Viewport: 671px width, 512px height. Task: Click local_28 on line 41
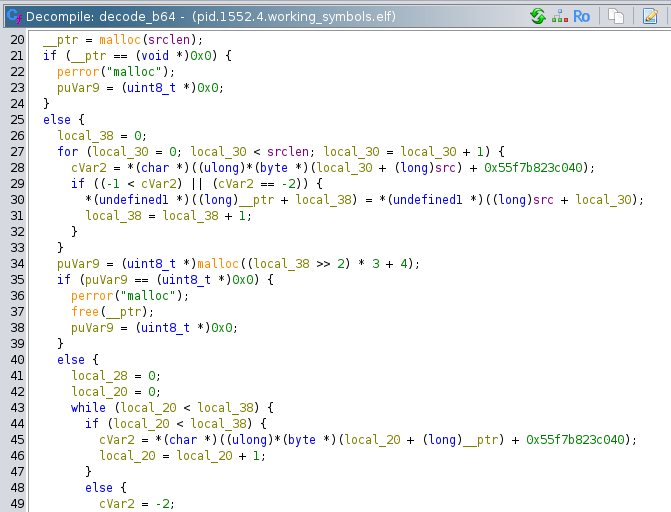pos(99,375)
